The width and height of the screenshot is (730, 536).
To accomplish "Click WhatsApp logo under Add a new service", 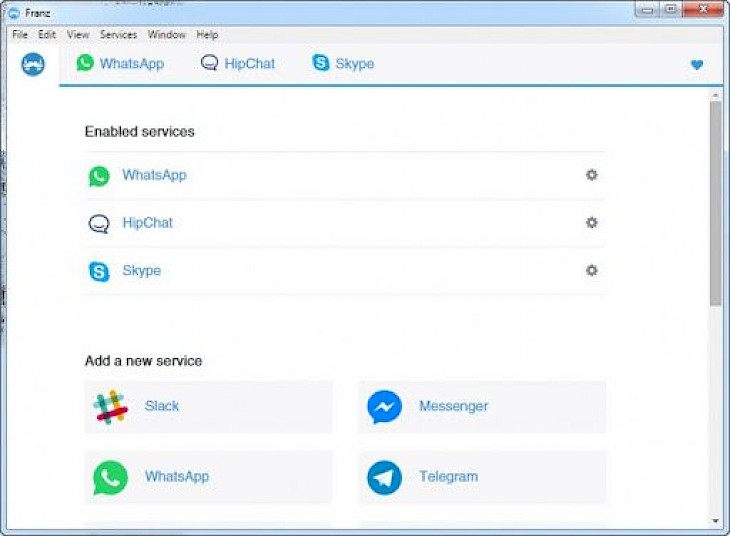I will click(110, 478).
